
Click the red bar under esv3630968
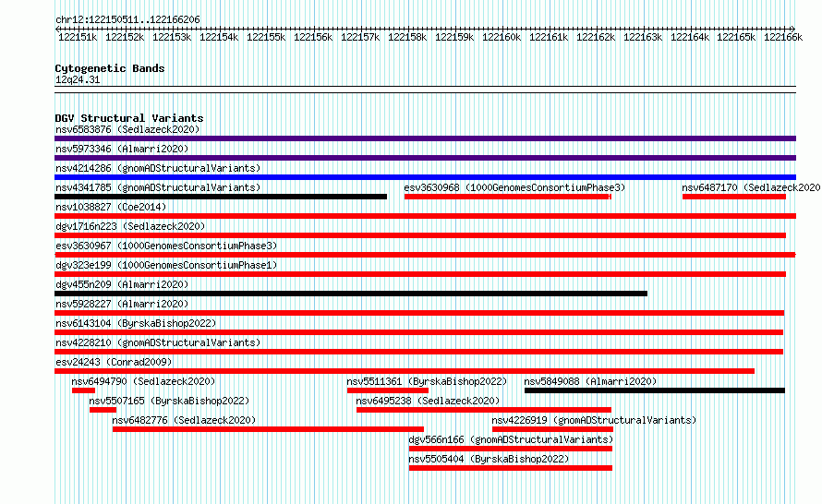click(508, 197)
